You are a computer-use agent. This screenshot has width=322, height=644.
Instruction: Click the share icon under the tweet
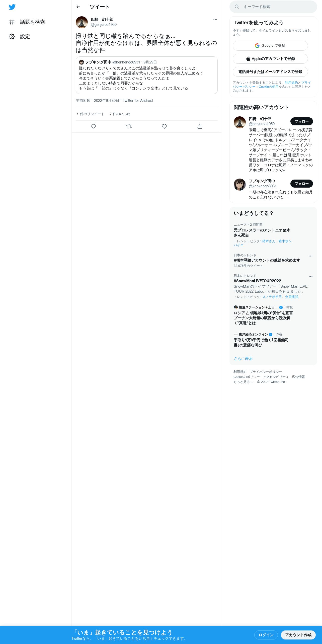point(200,126)
